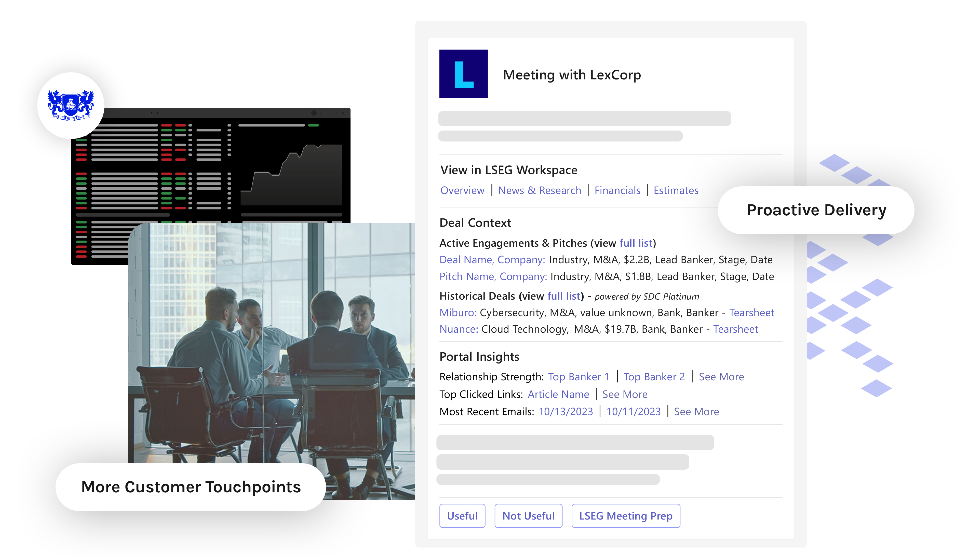Click the LexCorp L logo icon

click(x=463, y=74)
